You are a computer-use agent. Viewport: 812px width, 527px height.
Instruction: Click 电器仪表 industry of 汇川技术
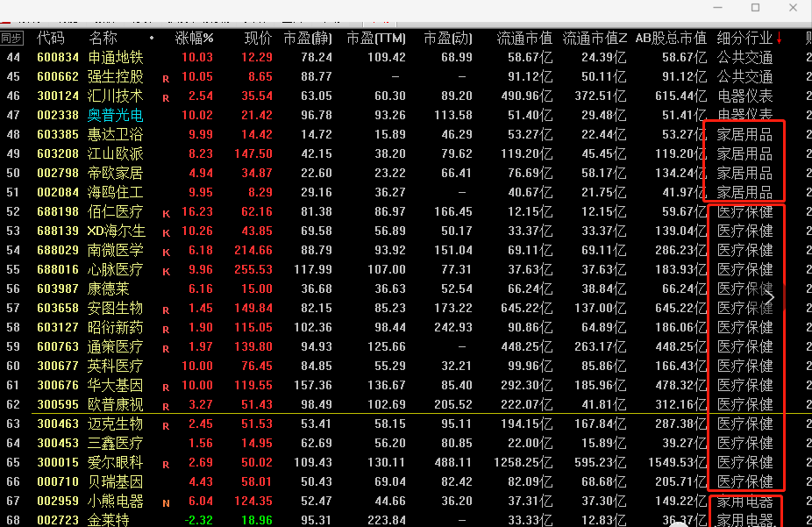point(744,96)
